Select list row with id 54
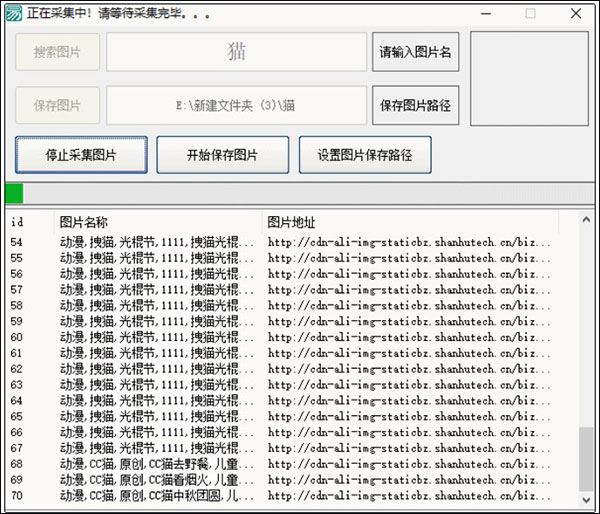 pyautogui.click(x=282, y=242)
